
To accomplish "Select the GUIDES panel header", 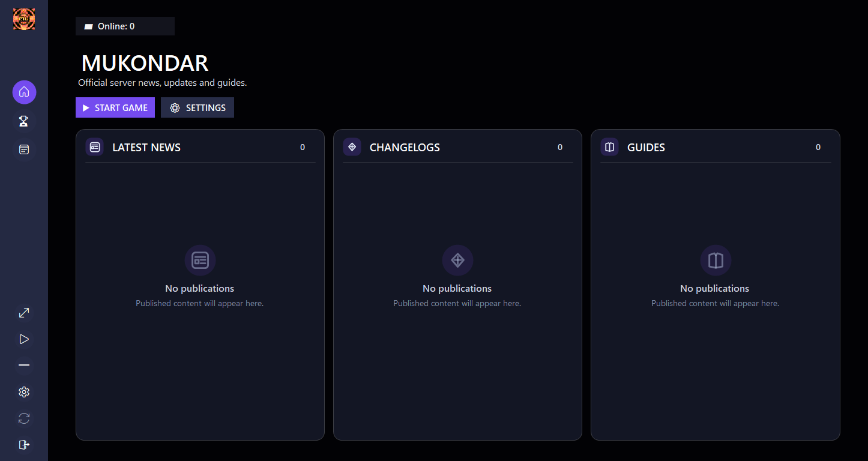I will tap(716, 147).
